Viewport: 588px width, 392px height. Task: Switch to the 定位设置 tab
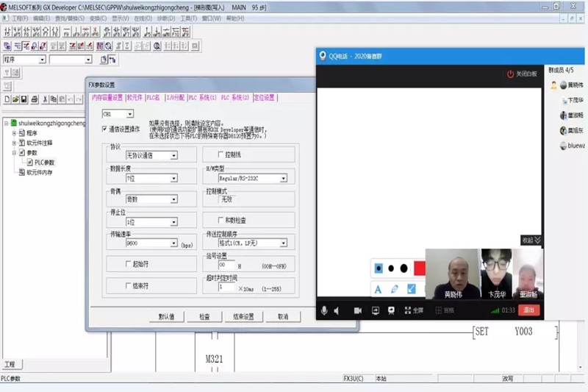point(264,98)
